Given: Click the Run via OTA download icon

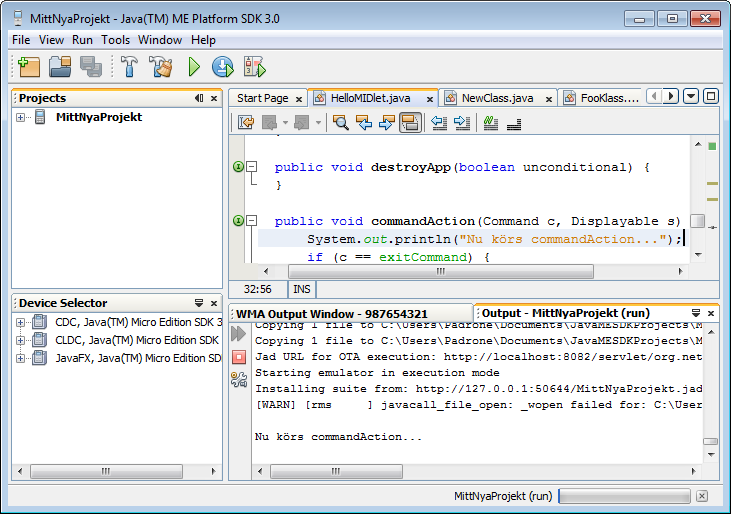Looking at the screenshot, I should [223, 67].
